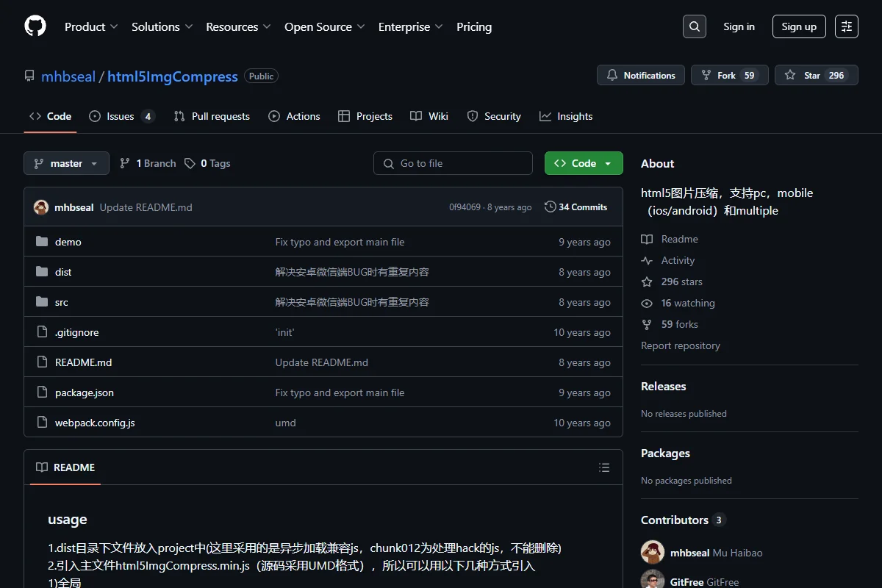882x588 pixels.
Task: Click mhbseal contributor avatar
Action: coord(653,553)
